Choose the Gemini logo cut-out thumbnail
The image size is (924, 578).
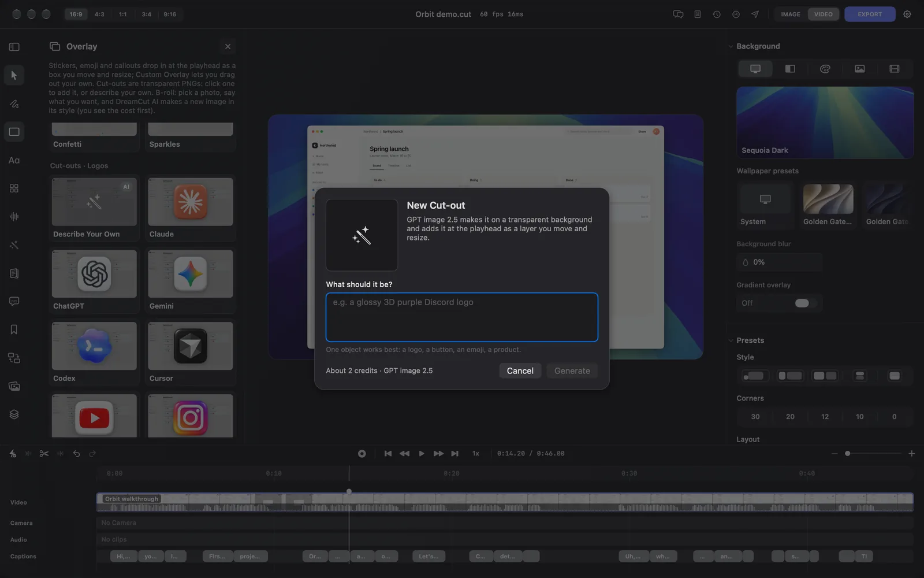point(191,274)
